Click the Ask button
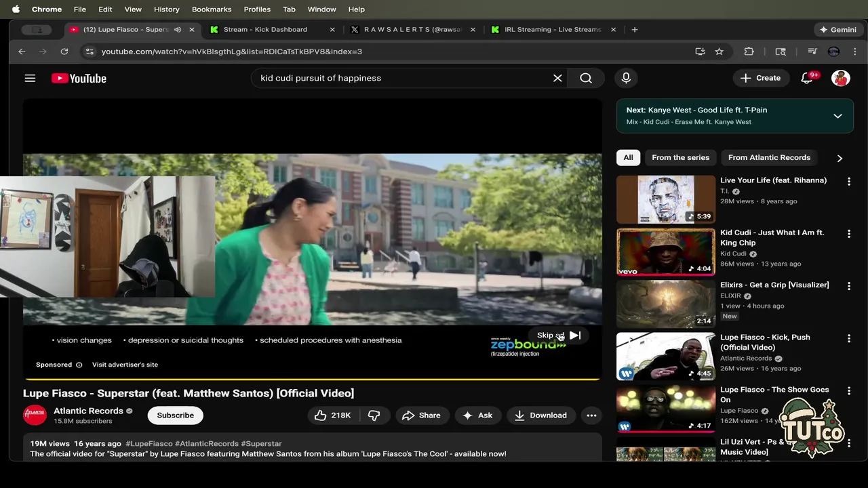The width and height of the screenshot is (868, 488). [477, 415]
